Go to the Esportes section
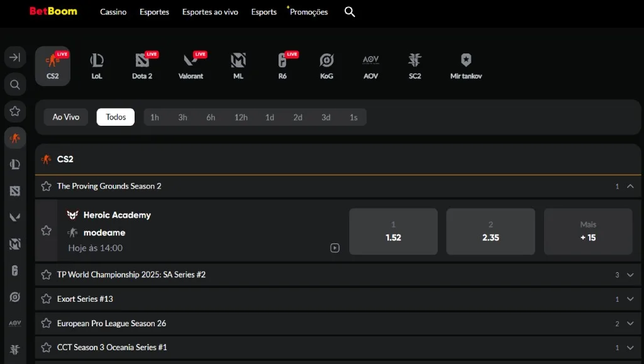 155,12
